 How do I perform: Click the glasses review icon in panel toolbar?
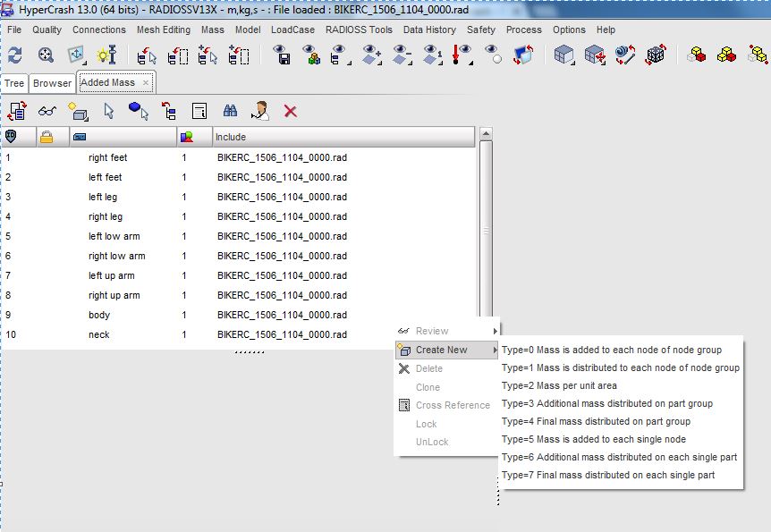point(47,112)
